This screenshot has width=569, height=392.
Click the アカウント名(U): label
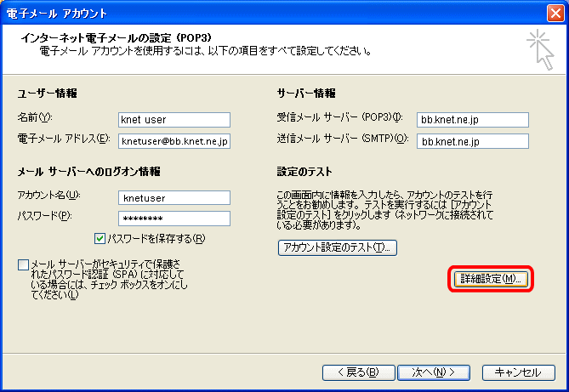tap(49, 196)
